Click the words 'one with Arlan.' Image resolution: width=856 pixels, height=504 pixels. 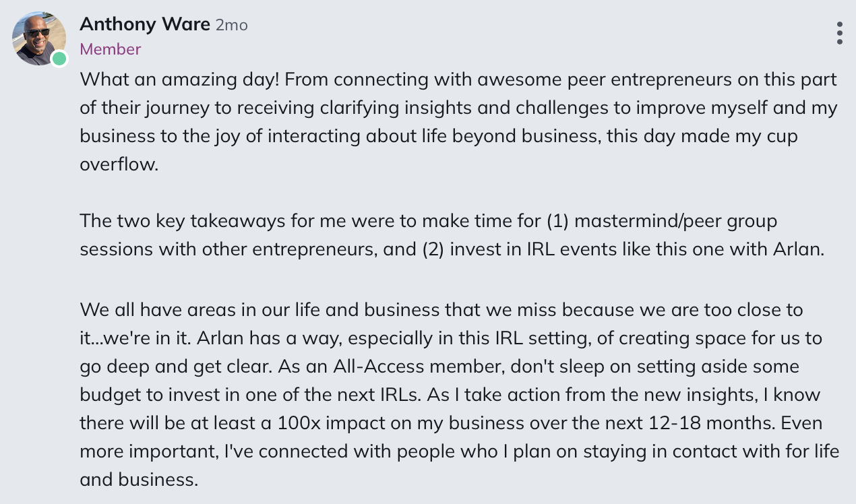click(x=759, y=249)
